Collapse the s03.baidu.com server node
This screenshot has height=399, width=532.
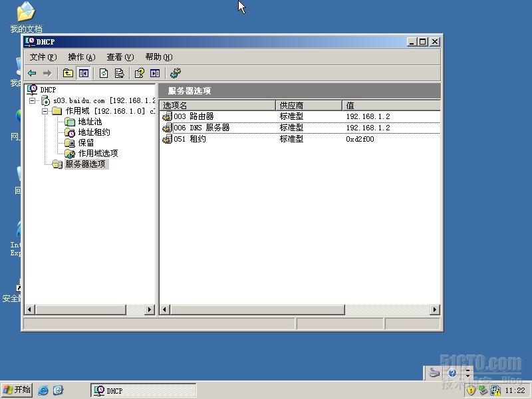point(32,100)
